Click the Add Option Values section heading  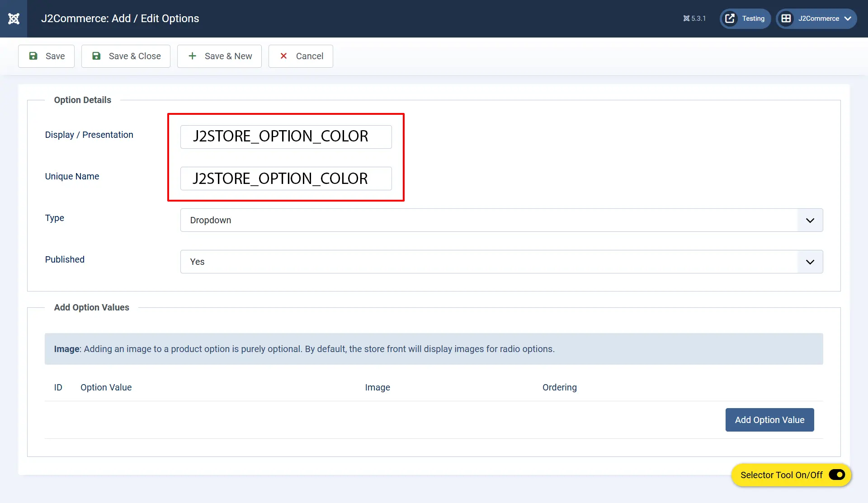pos(92,307)
